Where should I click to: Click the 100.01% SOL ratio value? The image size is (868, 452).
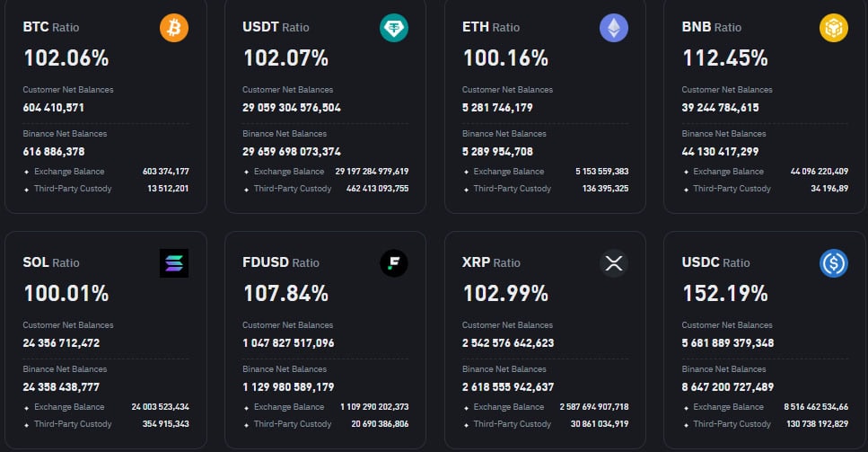coord(66,294)
